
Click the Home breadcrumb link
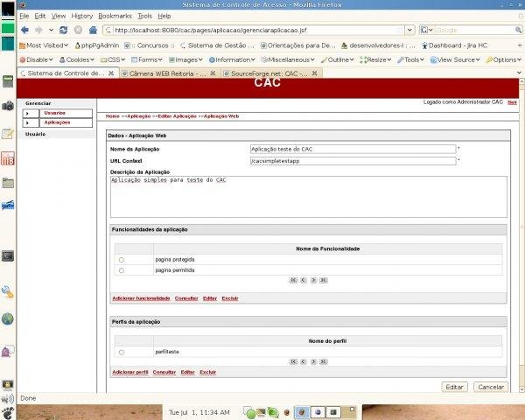pyautogui.click(x=112, y=116)
